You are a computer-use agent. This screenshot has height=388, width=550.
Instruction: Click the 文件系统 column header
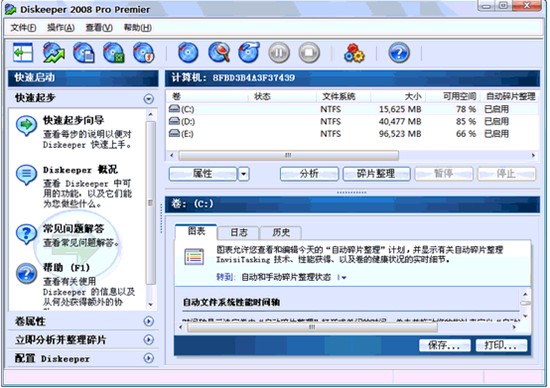[x=343, y=96]
